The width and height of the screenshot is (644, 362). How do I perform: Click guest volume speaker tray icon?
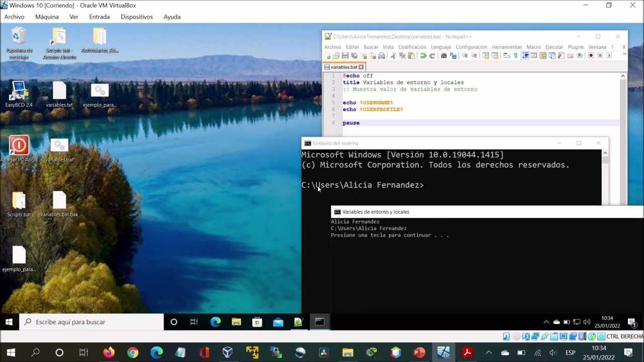587,322
